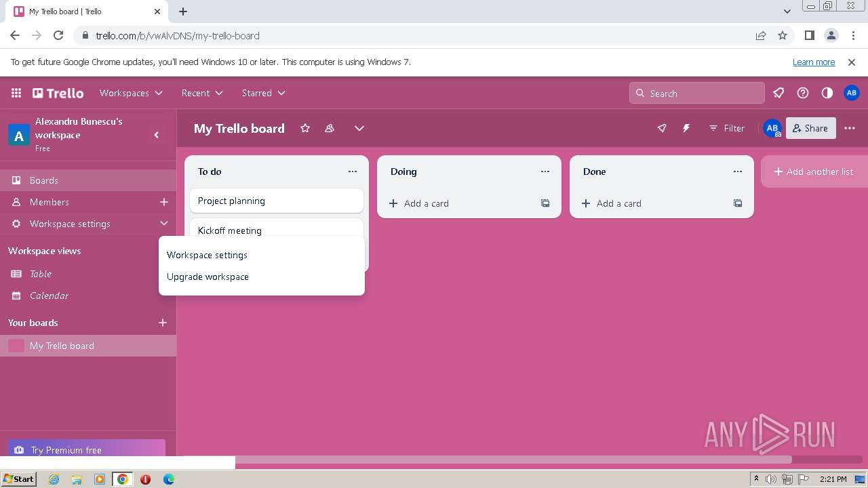This screenshot has height=488, width=868.
Task: Toggle Chrome side panel
Action: [x=809, y=35]
